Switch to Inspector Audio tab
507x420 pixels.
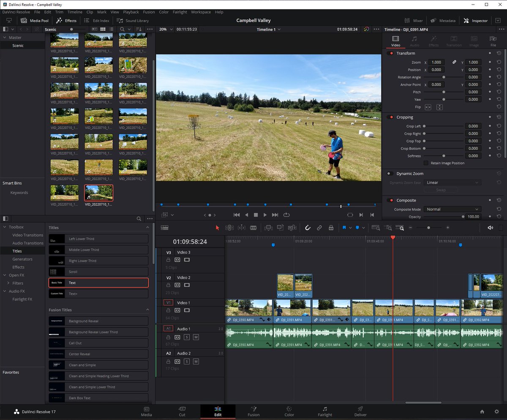[414, 41]
